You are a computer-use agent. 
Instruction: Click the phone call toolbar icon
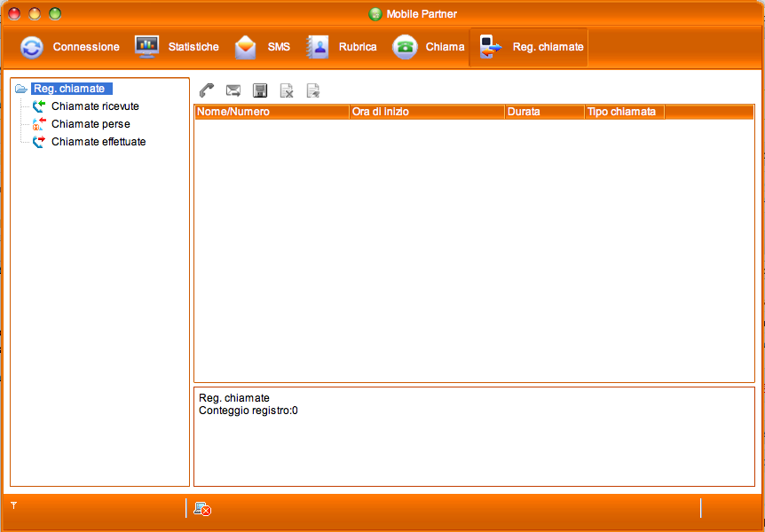coord(207,90)
